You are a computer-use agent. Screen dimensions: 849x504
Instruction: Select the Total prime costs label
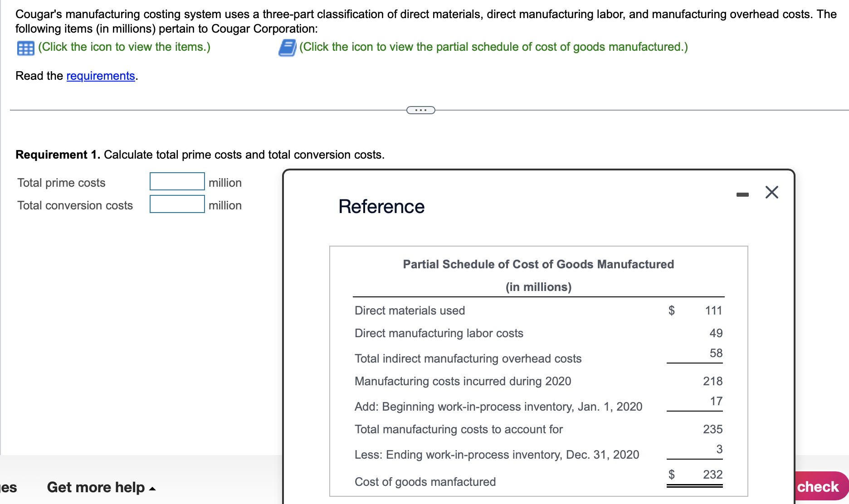click(61, 183)
